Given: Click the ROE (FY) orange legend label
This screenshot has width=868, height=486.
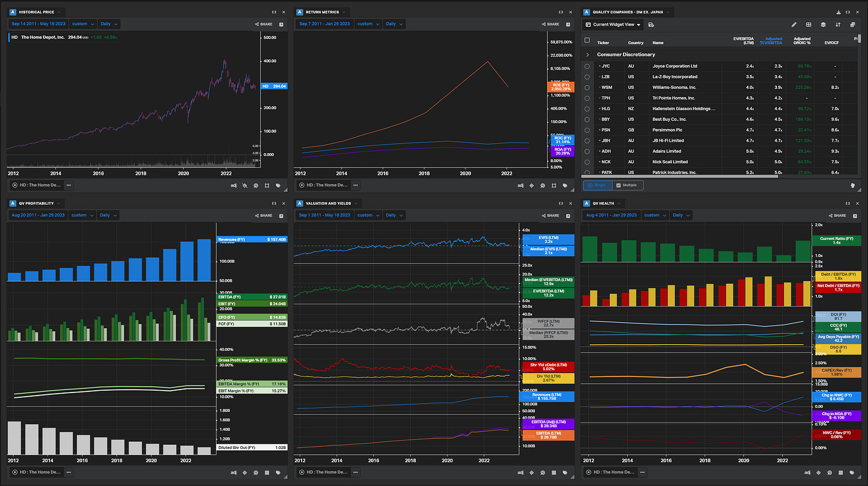Looking at the screenshot, I should point(562,86).
